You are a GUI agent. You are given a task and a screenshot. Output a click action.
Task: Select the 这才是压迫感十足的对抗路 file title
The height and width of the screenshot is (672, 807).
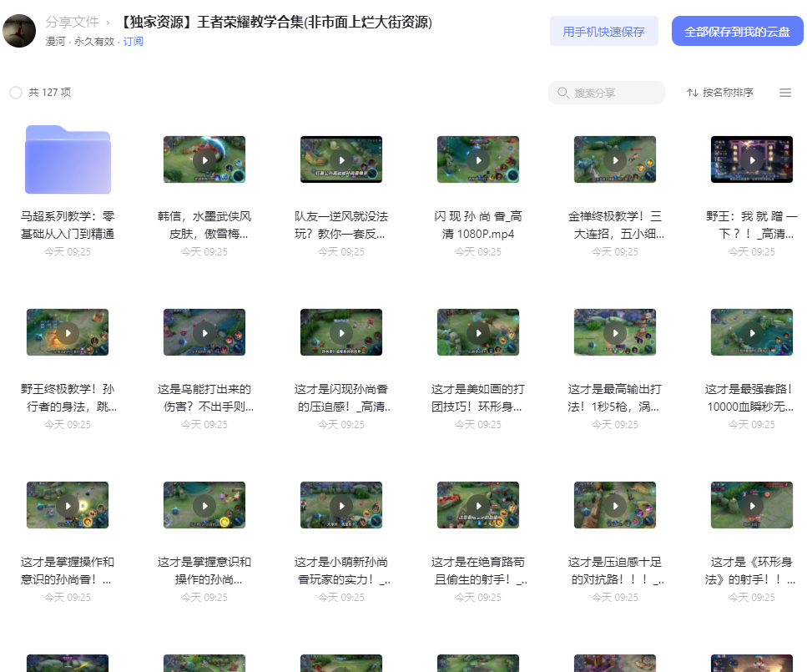[x=615, y=570]
